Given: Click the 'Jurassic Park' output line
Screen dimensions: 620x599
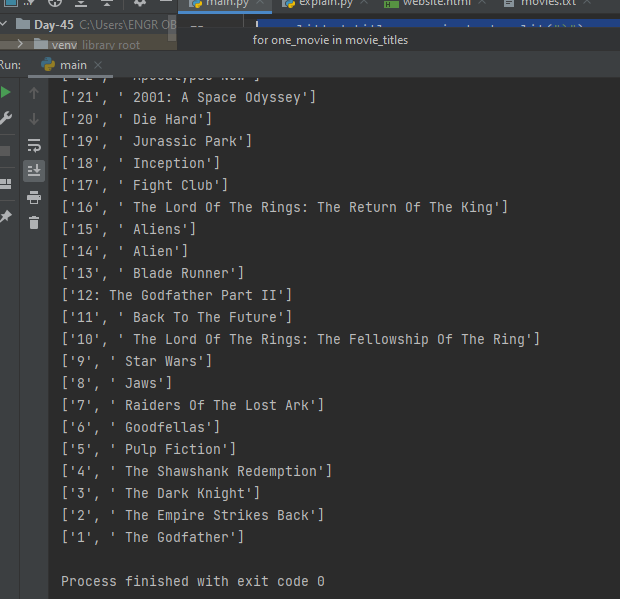Looking at the screenshot, I should [156, 141].
